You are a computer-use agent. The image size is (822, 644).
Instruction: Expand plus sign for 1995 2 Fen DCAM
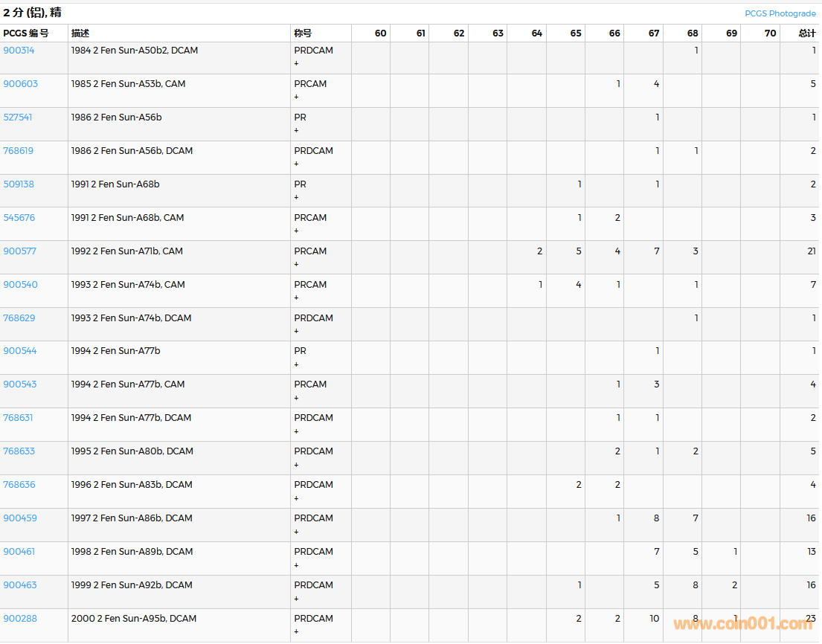(296, 465)
